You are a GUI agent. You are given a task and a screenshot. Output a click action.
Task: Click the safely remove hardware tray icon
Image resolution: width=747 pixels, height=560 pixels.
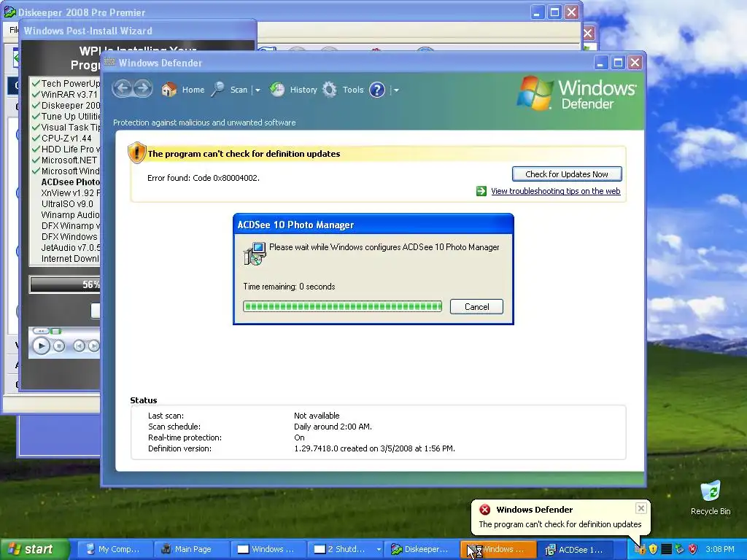pos(679,549)
